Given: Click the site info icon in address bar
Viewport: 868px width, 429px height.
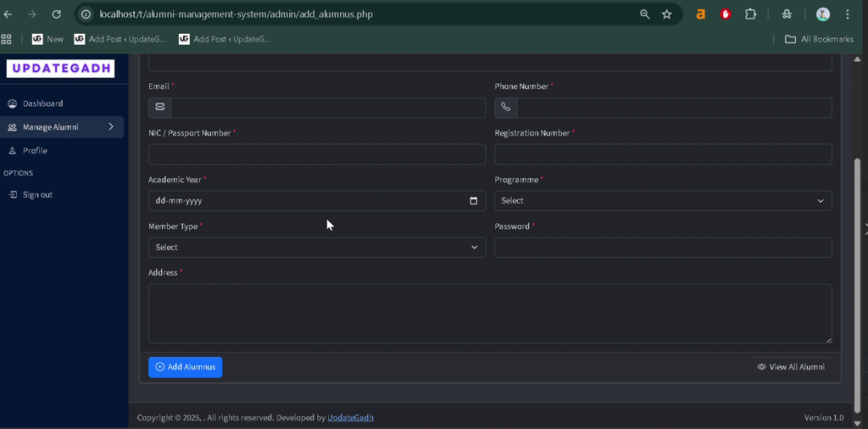Looking at the screenshot, I should (86, 14).
